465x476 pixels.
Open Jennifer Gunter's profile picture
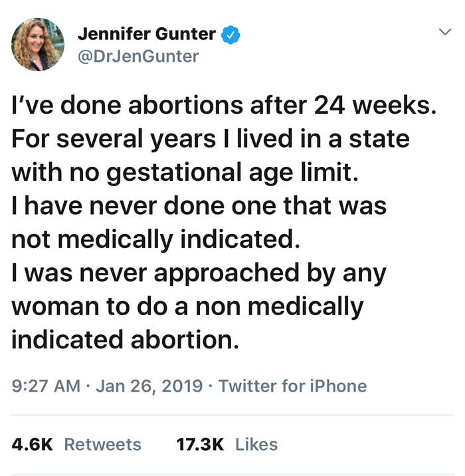point(38,45)
